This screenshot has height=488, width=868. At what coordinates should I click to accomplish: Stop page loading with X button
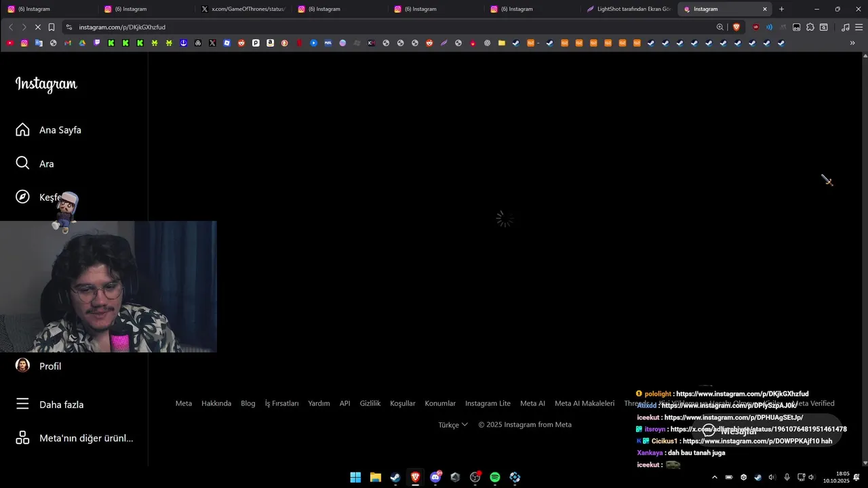click(x=37, y=27)
